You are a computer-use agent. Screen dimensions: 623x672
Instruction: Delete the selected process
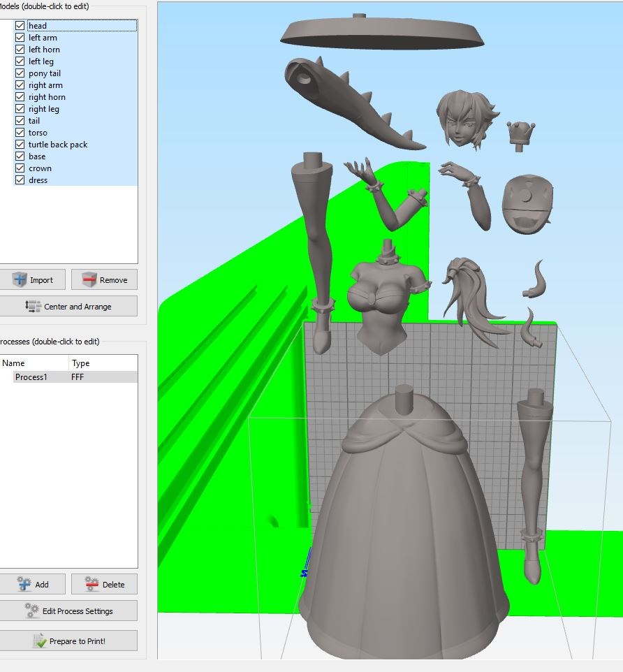click(104, 584)
